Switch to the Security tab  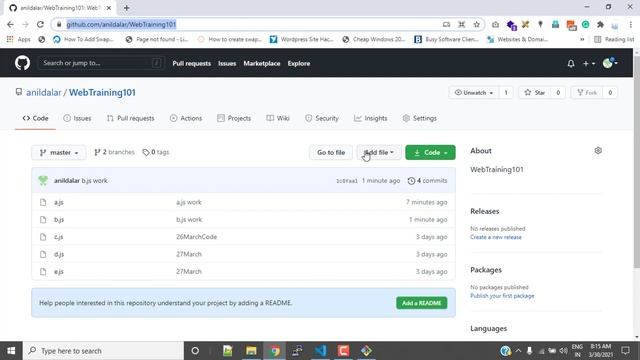(322, 118)
